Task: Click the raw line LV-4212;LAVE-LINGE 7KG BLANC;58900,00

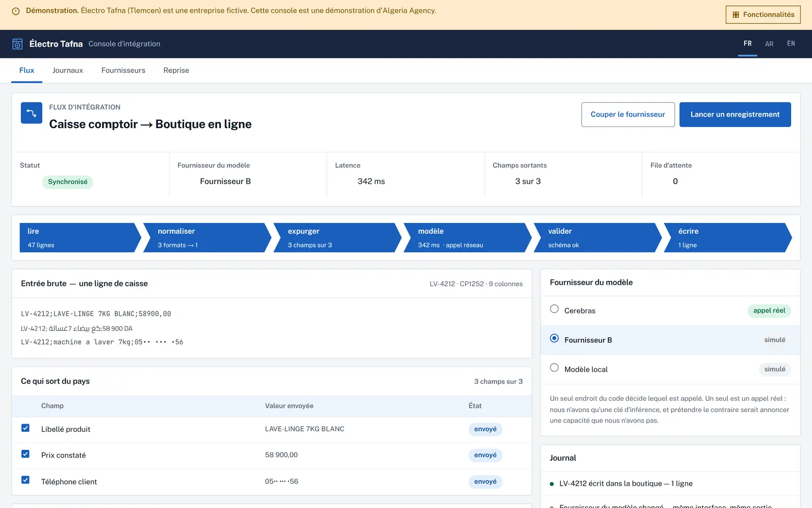Action: pos(96,314)
